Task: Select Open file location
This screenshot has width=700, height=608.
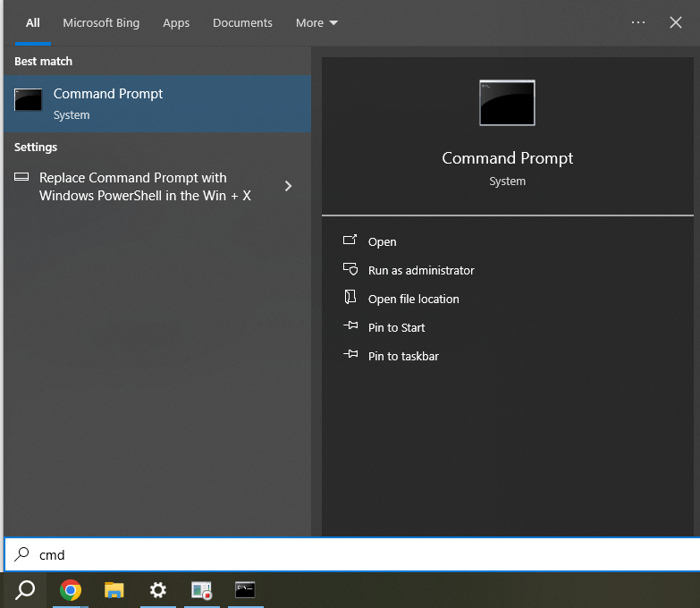Action: (413, 300)
